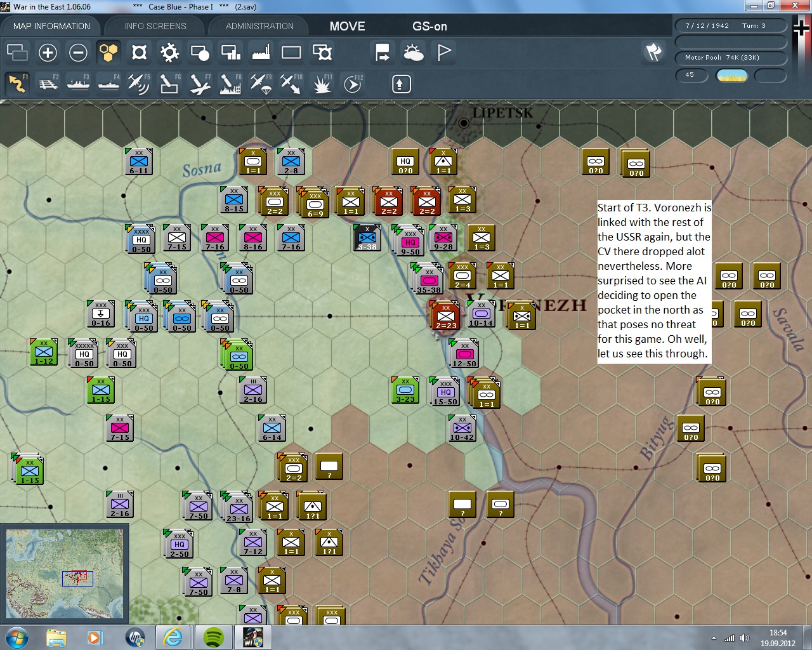The height and width of the screenshot is (650, 812).
Task: Select the 10-42 purple unit counter
Action: click(462, 428)
